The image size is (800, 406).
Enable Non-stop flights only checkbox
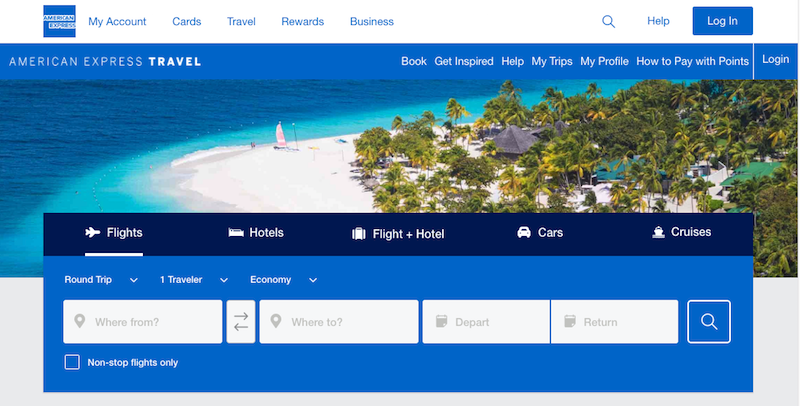click(72, 362)
